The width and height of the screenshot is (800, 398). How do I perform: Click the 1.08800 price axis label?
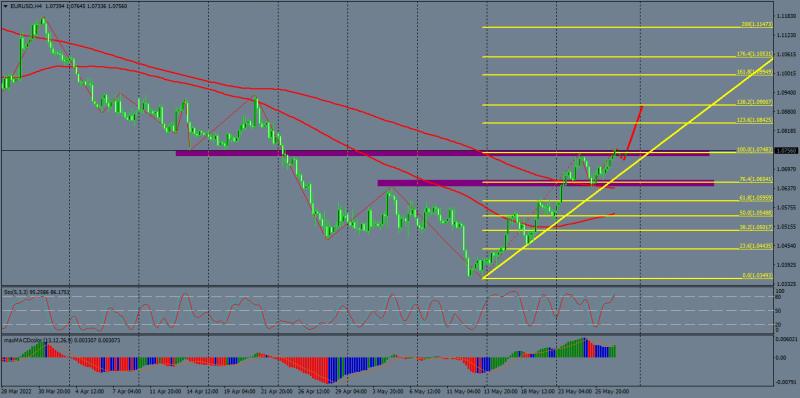[x=786, y=111]
